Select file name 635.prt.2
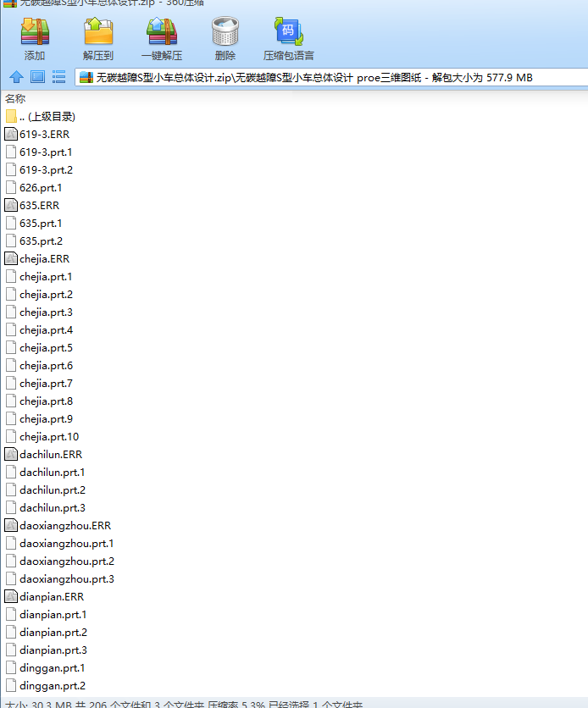588x708 pixels. (42, 241)
